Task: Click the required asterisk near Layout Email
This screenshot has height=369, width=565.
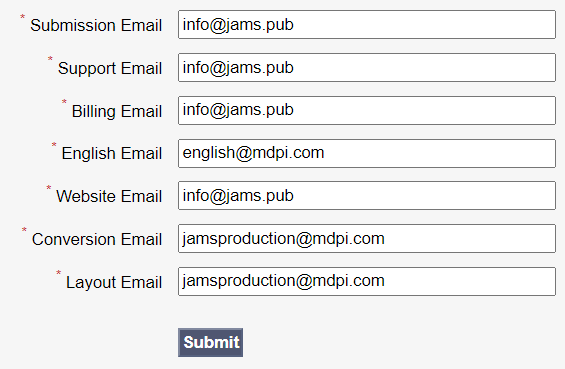Action: click(x=58, y=273)
